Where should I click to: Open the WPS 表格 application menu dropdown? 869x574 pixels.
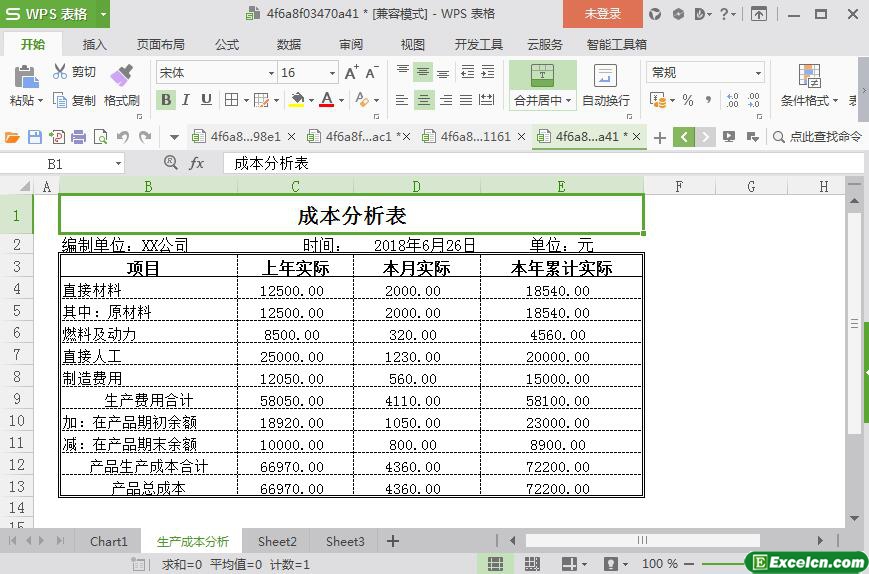(103, 14)
